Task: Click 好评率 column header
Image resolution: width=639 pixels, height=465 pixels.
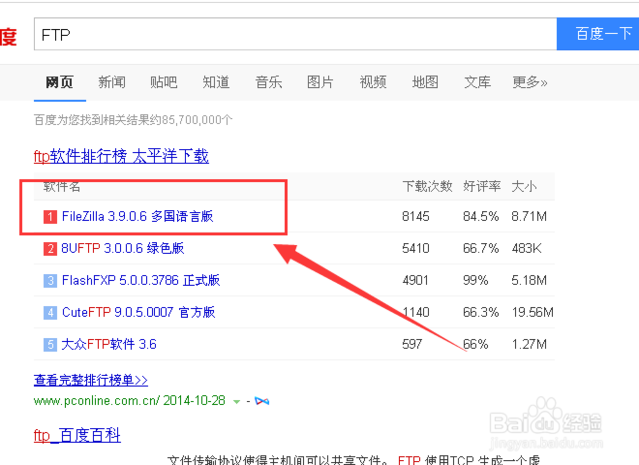Action: [x=482, y=186]
